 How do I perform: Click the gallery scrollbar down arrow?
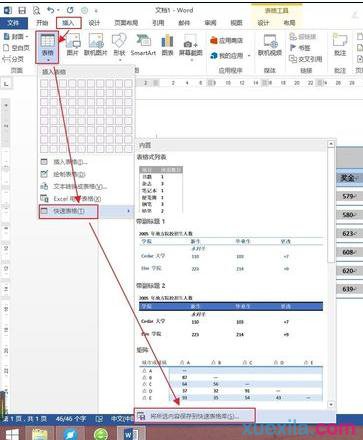tap(331, 404)
